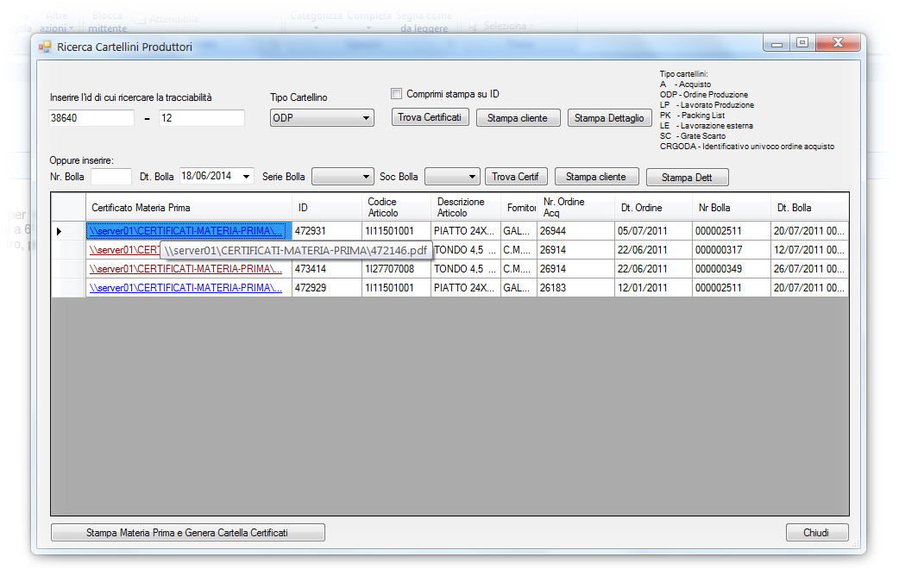The height and width of the screenshot is (588, 899).
Task: Click the Trova Certificati button
Action: (430, 117)
